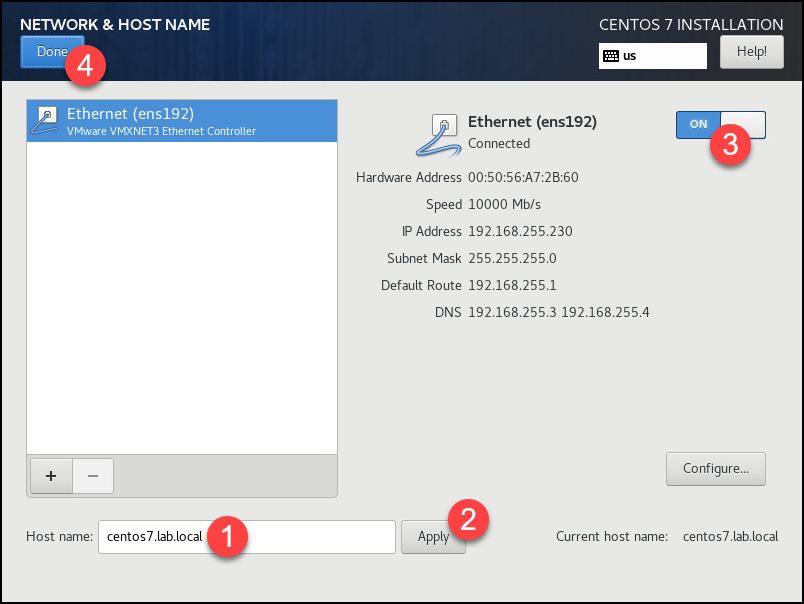The width and height of the screenshot is (804, 604).
Task: Open Configure... for the Ethernet connection
Action: pos(715,468)
